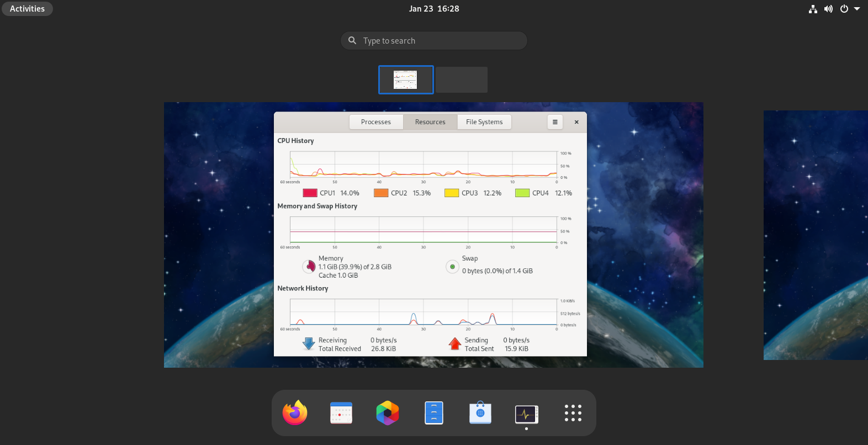868x445 pixels.
Task: Click Total Received value 26.8 KiB
Action: [384, 349]
